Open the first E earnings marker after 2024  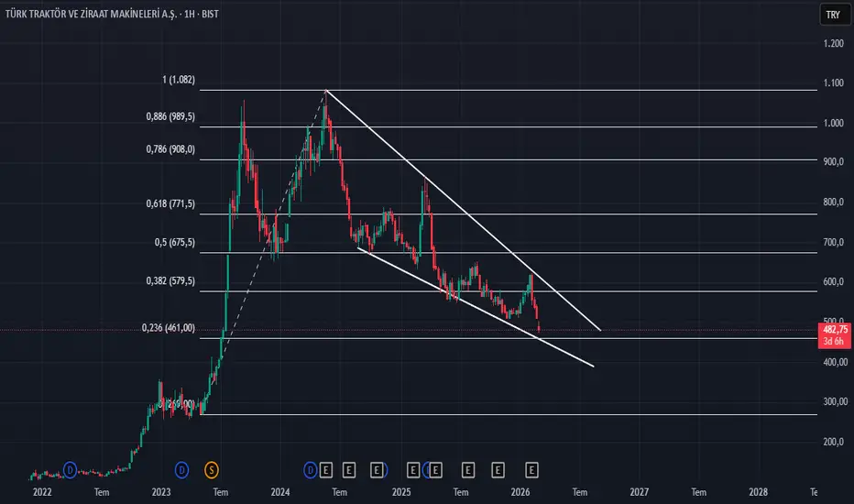325,470
